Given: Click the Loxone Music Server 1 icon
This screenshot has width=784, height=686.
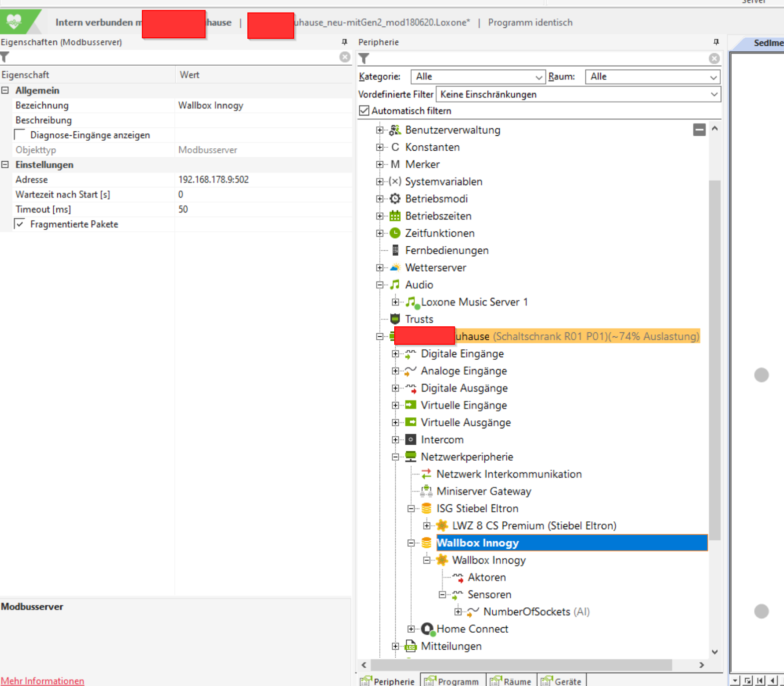Looking at the screenshot, I should point(412,302).
